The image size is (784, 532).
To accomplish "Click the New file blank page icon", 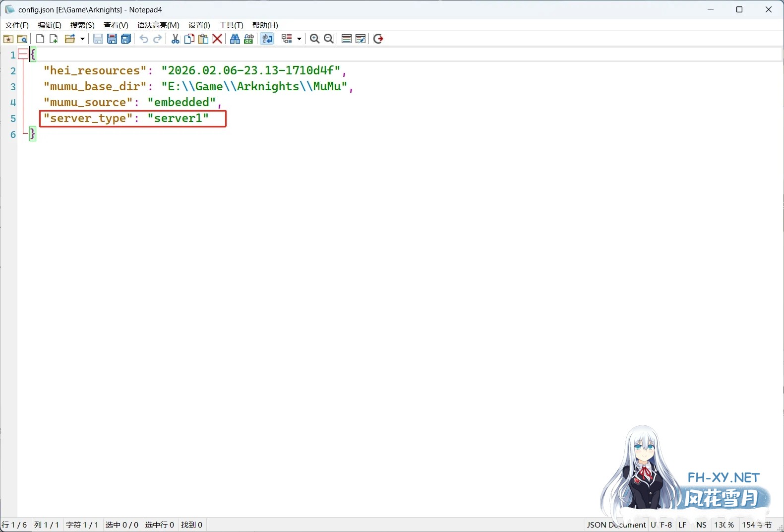I will tap(40, 39).
